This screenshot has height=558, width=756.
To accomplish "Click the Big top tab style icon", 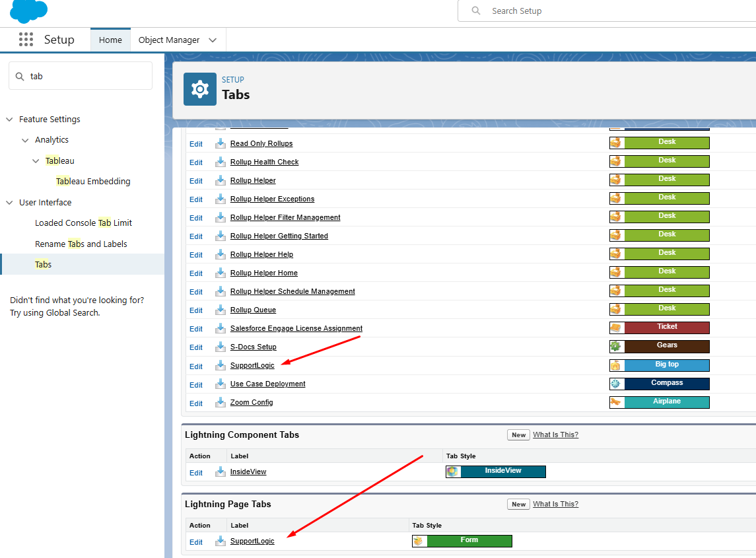I will pos(616,365).
